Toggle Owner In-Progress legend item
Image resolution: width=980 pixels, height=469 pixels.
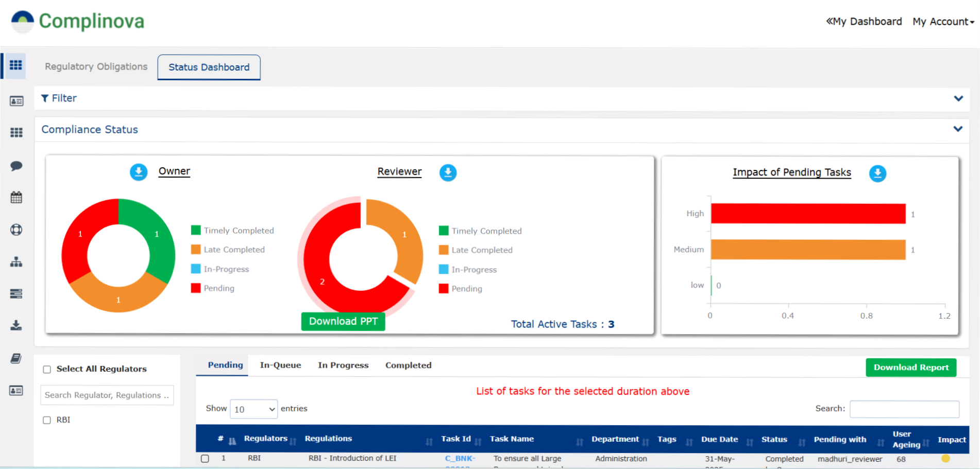[220, 269]
